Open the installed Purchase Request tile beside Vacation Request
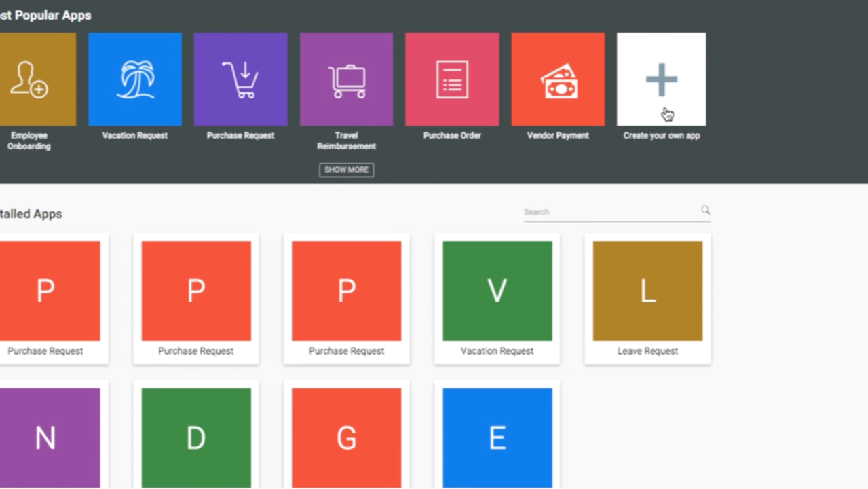 pos(346,291)
